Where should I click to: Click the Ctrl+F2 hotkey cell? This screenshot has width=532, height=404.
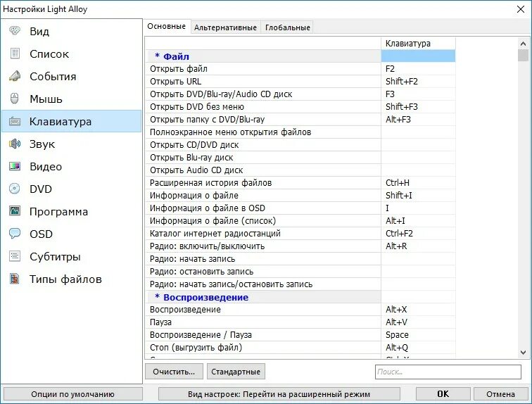(418, 234)
